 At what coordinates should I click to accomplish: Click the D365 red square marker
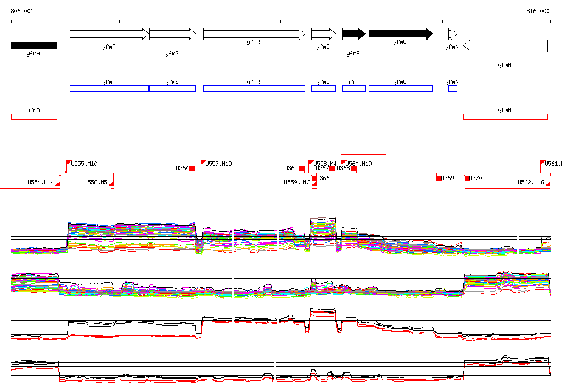click(x=301, y=168)
